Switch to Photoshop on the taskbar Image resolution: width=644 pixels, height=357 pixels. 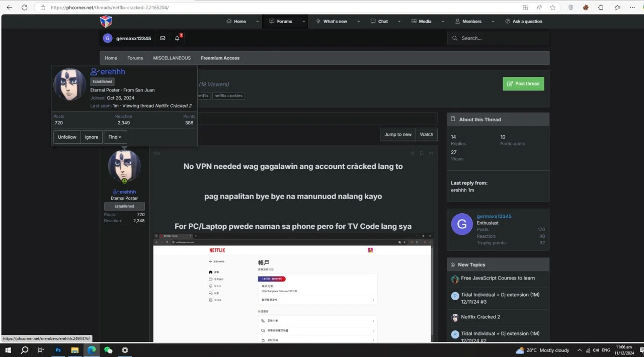tap(58, 350)
